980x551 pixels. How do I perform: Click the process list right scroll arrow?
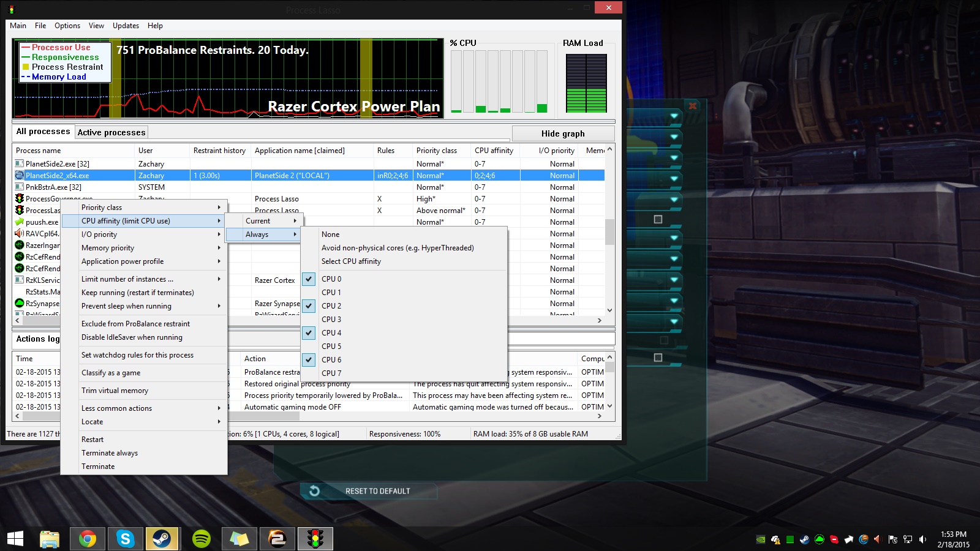point(600,320)
